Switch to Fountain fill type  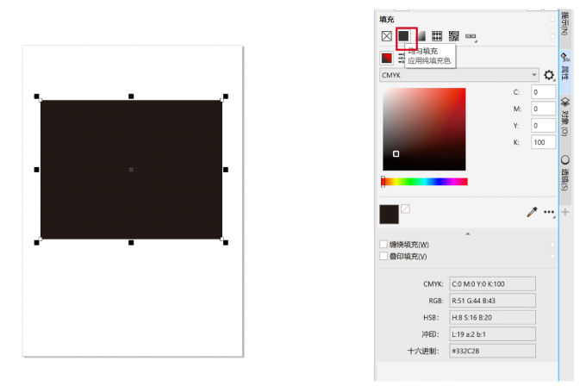pyautogui.click(x=421, y=36)
